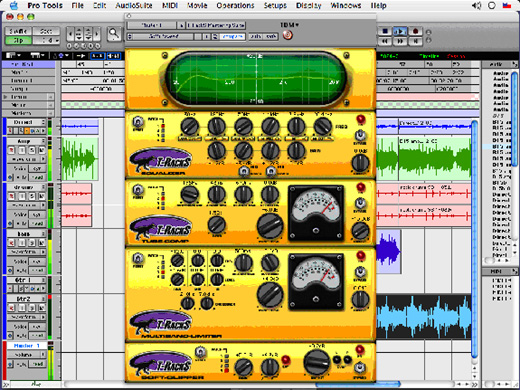Click the Master 1 track name

[27, 346]
